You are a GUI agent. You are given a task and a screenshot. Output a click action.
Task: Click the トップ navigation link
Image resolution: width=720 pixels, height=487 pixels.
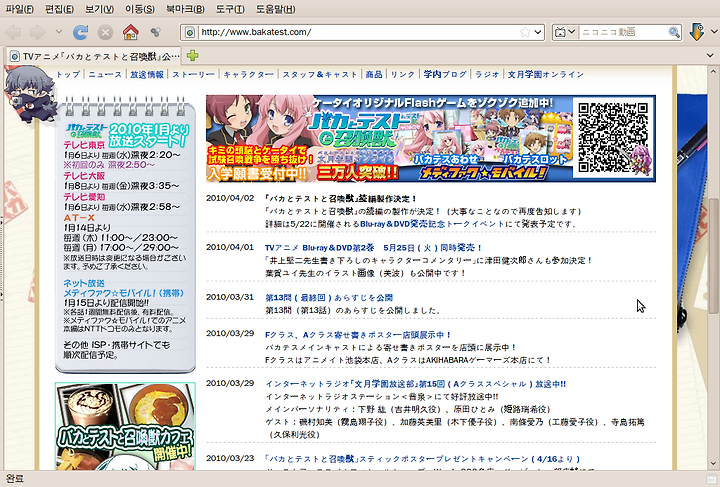68,74
